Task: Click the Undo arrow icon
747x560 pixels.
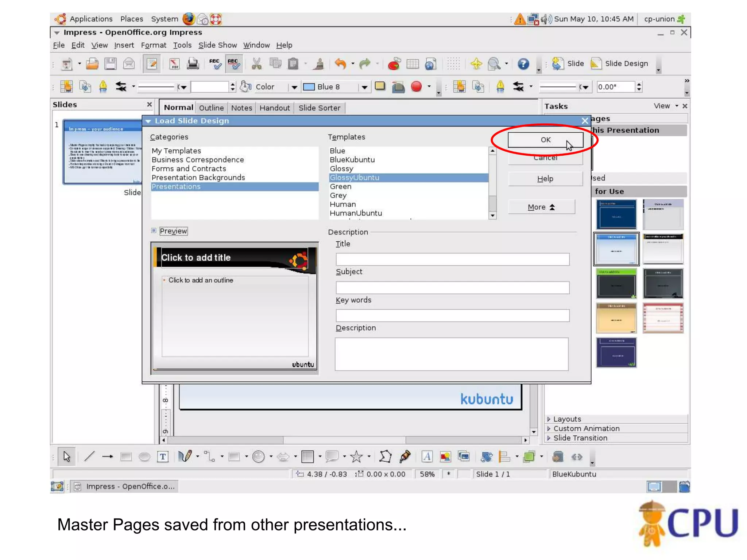Action: (x=340, y=64)
